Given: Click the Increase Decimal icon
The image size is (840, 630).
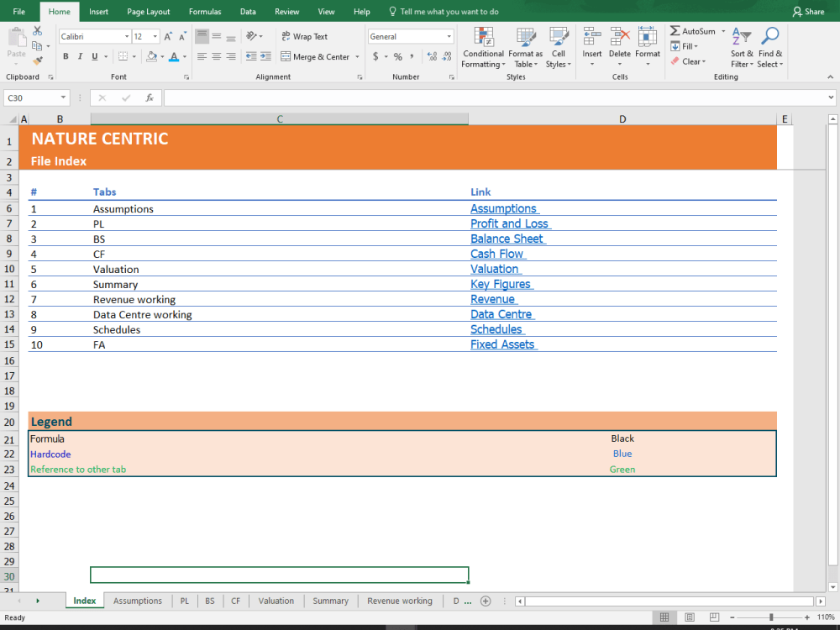Looking at the screenshot, I should pyautogui.click(x=432, y=56).
